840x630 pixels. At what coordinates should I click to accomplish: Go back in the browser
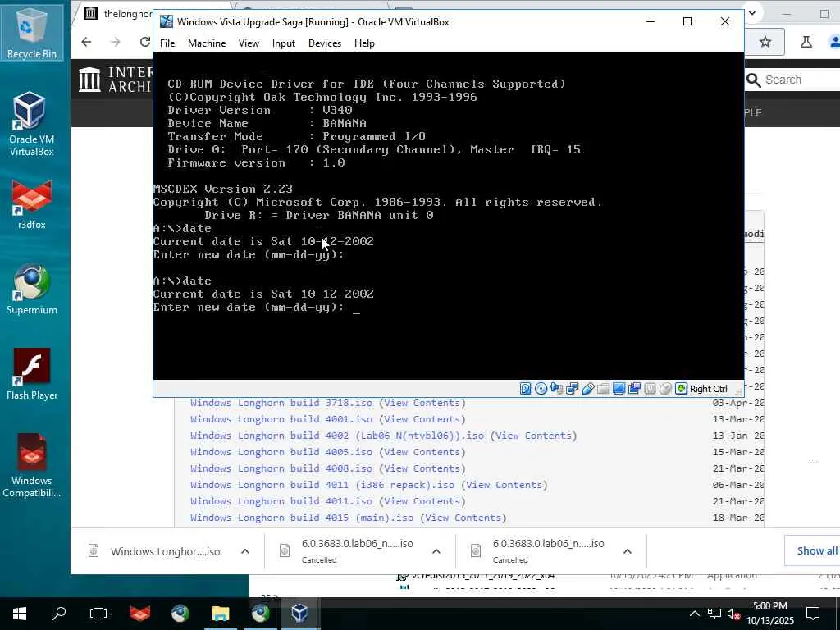pos(86,42)
